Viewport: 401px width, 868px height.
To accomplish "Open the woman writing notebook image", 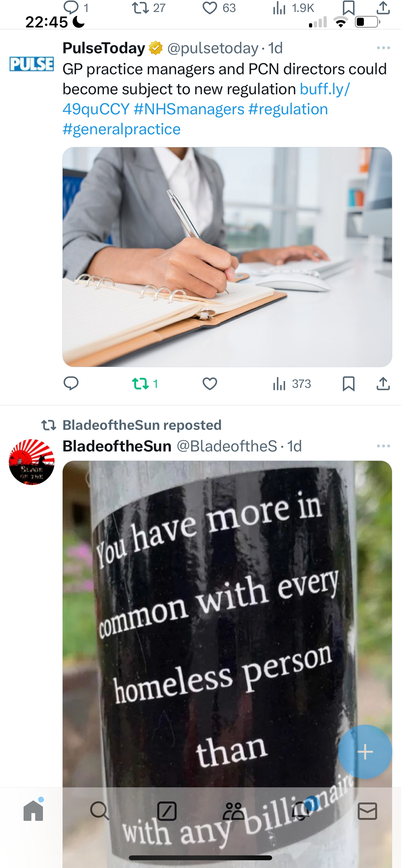I will [227, 257].
